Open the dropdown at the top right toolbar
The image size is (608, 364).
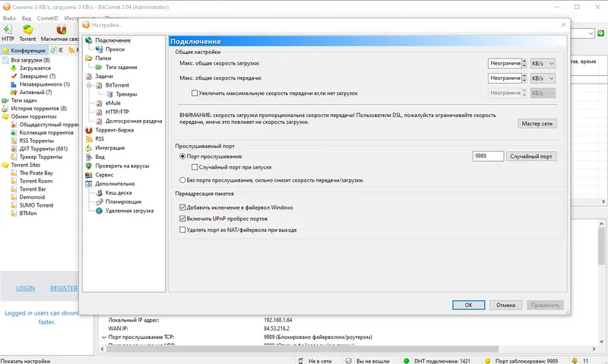[x=591, y=33]
